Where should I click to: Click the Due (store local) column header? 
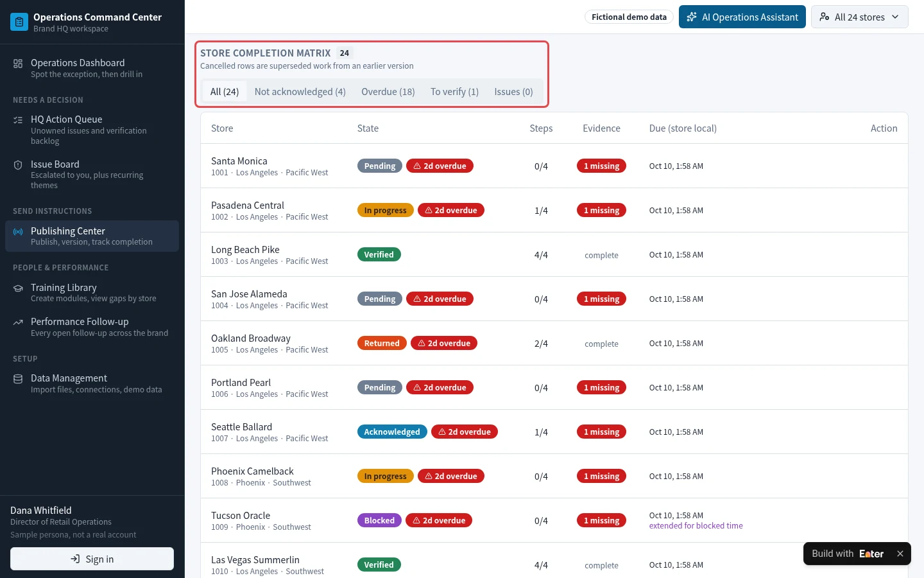683,128
